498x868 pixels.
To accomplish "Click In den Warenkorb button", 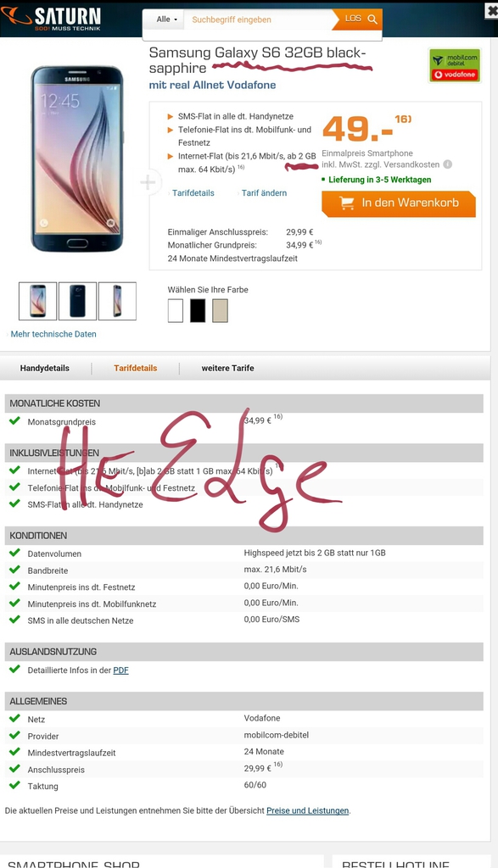I will point(398,203).
